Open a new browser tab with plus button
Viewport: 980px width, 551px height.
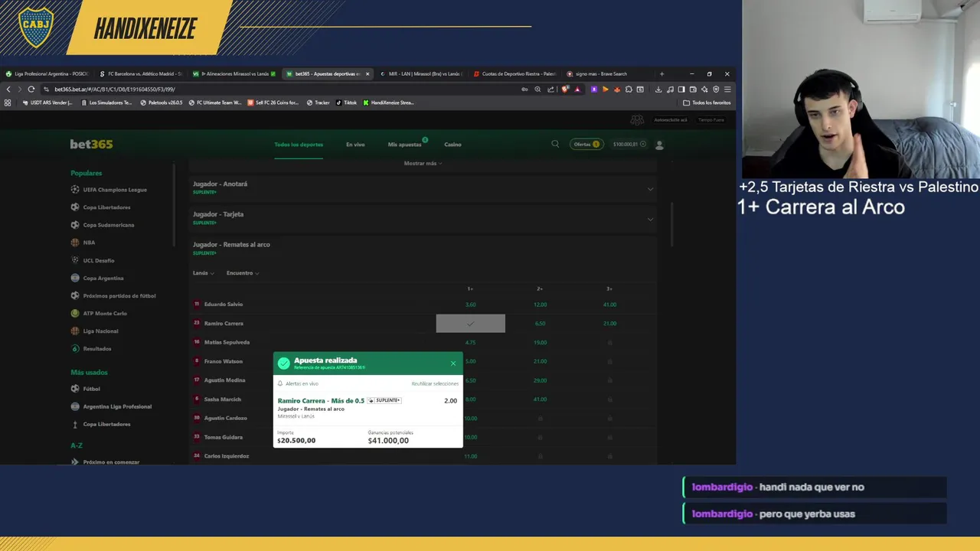coord(661,74)
